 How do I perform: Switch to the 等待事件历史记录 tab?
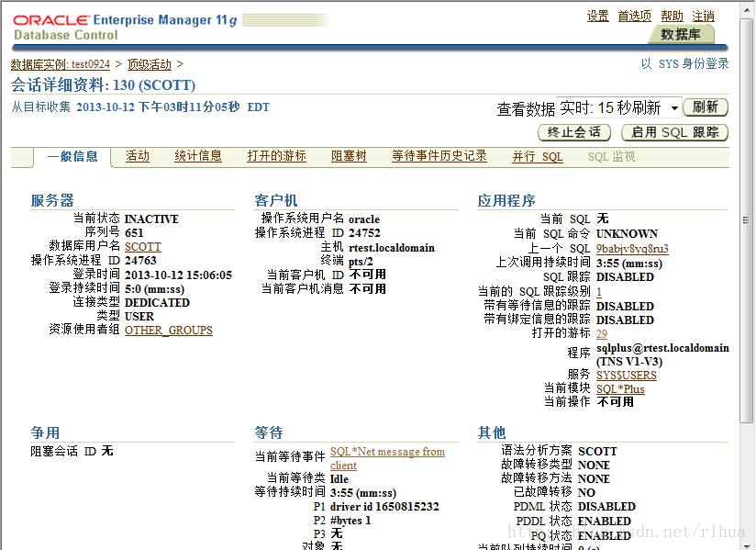(x=439, y=156)
